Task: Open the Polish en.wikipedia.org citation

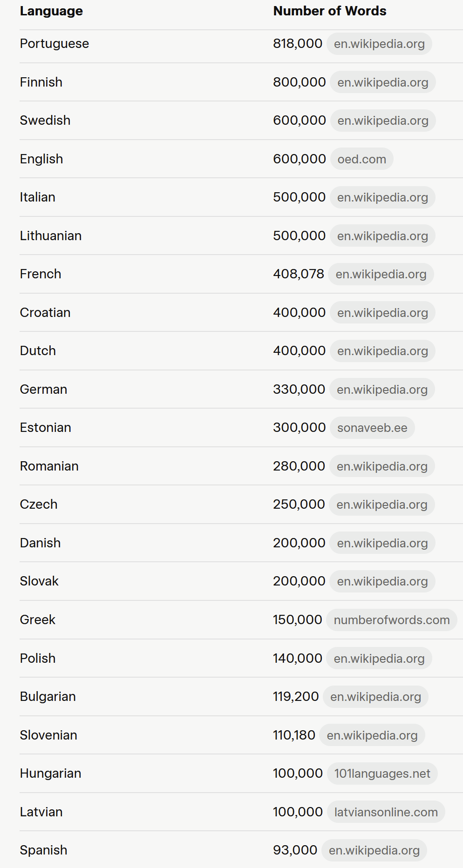Action: point(379,659)
